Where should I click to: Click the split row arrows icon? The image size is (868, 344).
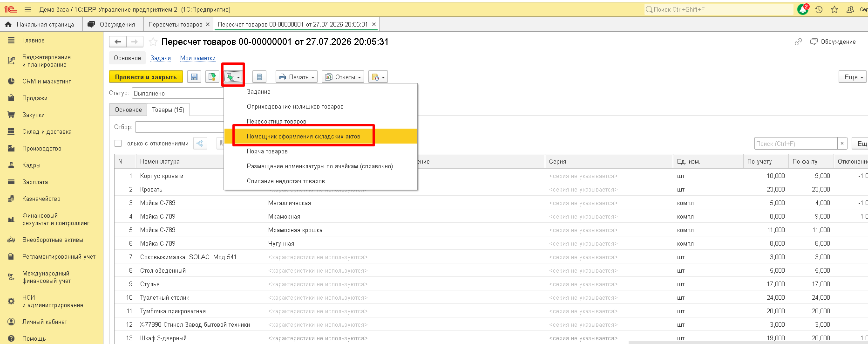(x=200, y=144)
